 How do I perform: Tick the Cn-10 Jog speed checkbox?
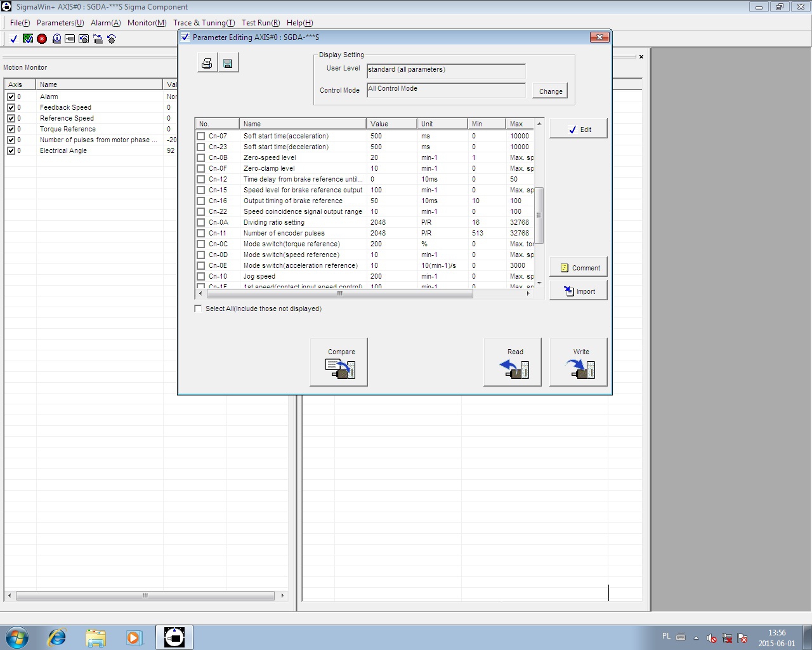201,276
